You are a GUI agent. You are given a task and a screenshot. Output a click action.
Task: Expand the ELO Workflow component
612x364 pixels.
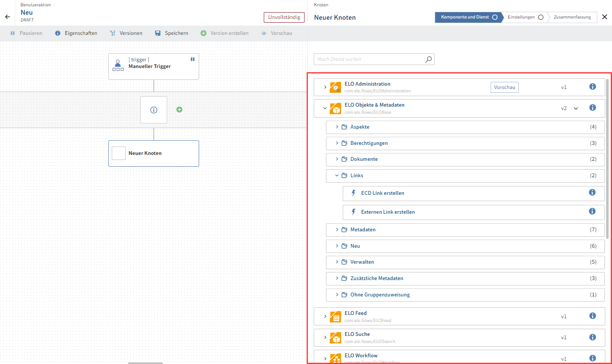coord(325,359)
